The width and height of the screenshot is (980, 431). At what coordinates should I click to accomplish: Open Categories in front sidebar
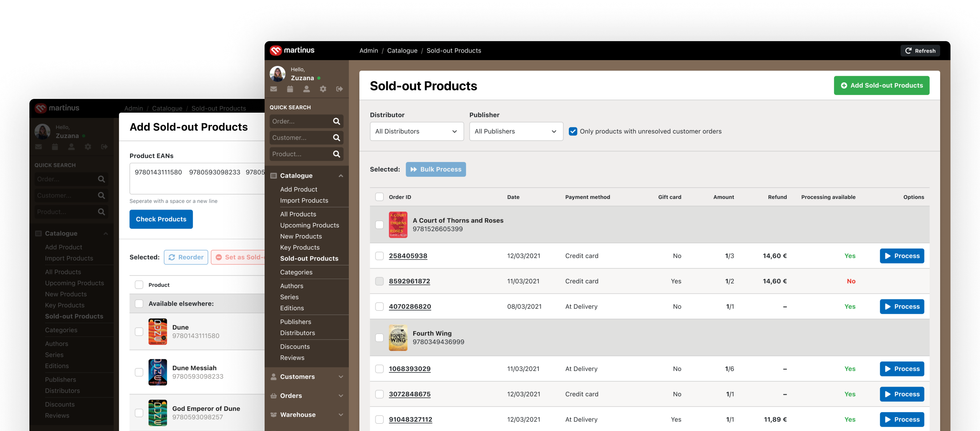click(296, 272)
